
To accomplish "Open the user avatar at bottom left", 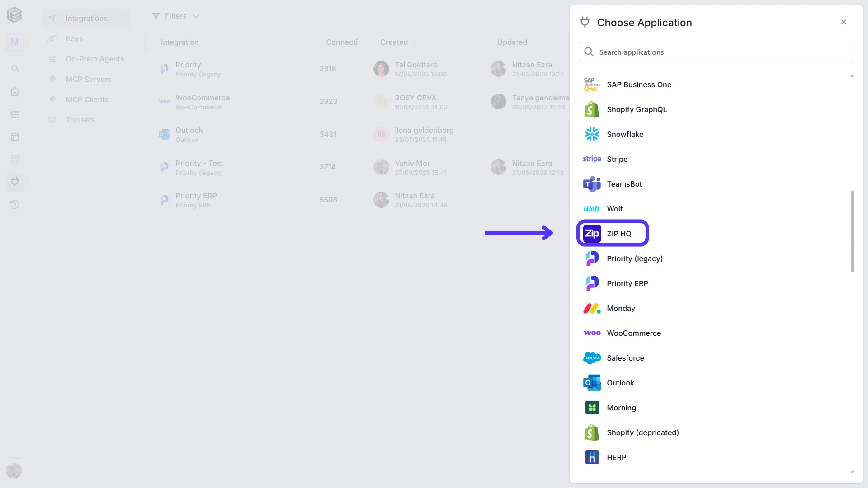I will (x=14, y=470).
